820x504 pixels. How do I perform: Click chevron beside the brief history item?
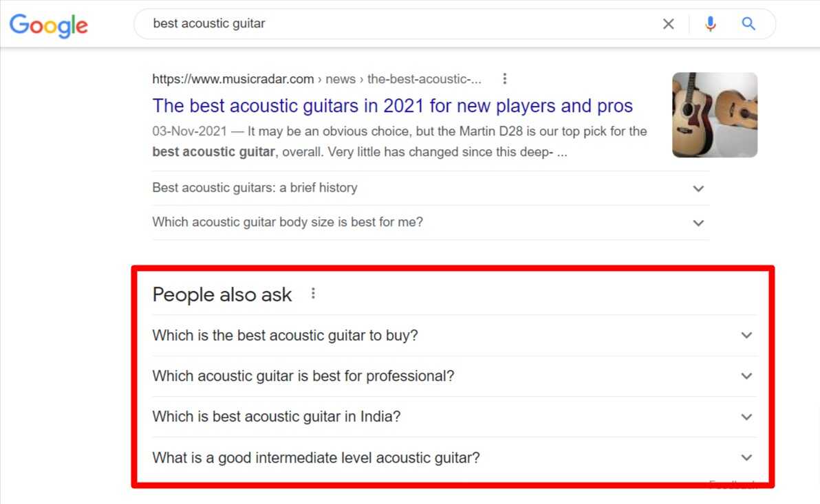pos(698,188)
